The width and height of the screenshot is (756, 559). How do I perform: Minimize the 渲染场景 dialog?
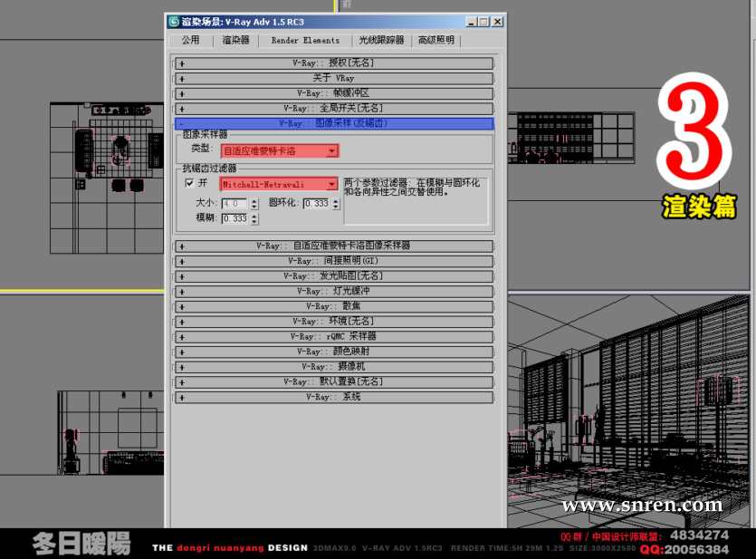point(472,22)
